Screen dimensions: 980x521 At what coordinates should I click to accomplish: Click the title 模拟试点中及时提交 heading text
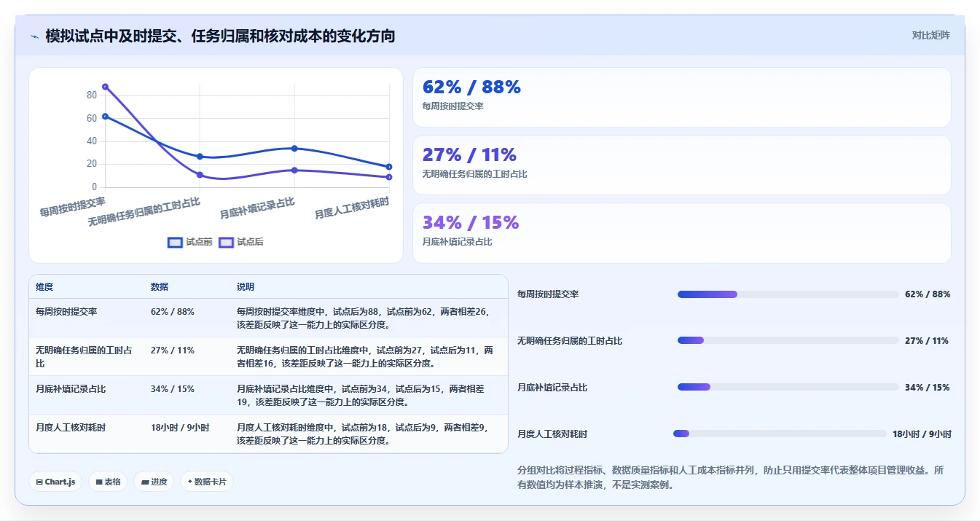pyautogui.click(x=220, y=36)
